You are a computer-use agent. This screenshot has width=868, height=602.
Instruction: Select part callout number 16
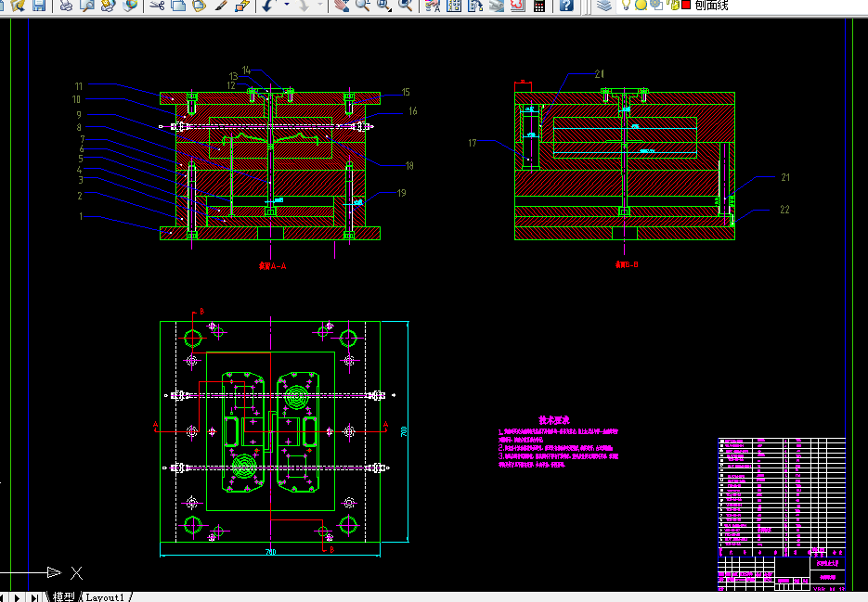pyautogui.click(x=413, y=111)
